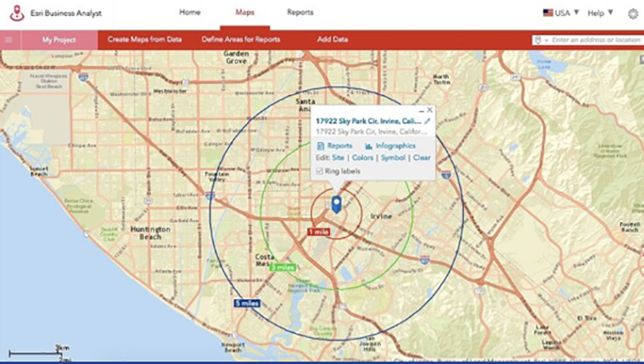
Task: Expand the Help dropdown menu
Action: coord(600,13)
